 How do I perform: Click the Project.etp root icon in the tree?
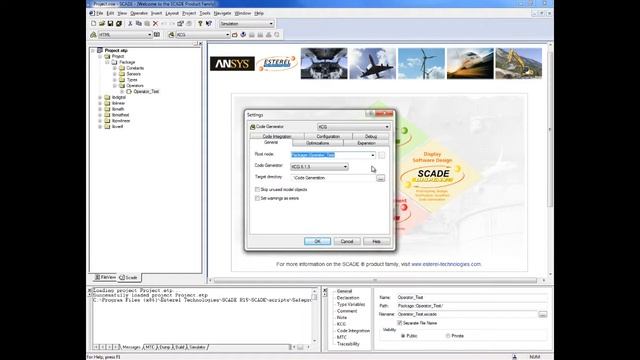click(100, 51)
